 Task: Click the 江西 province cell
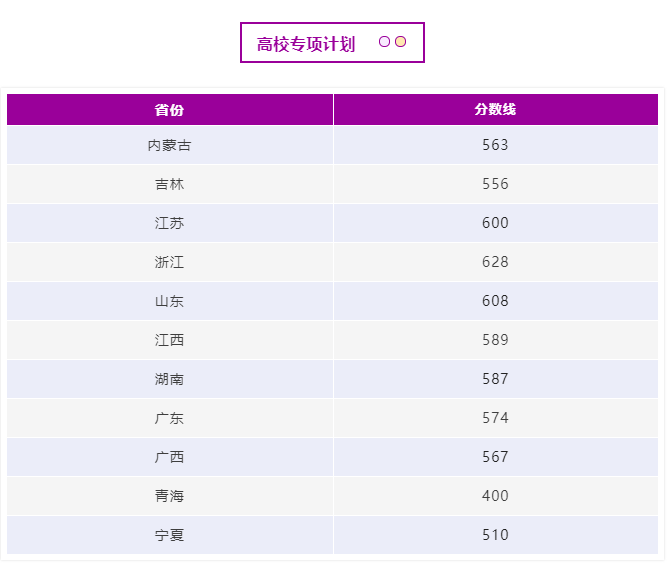[169, 340]
